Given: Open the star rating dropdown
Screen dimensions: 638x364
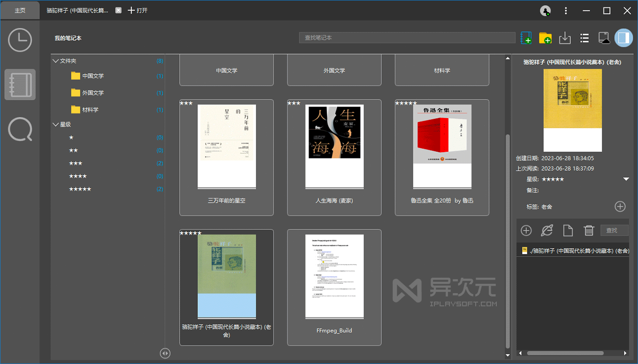Looking at the screenshot, I should pyautogui.click(x=626, y=179).
